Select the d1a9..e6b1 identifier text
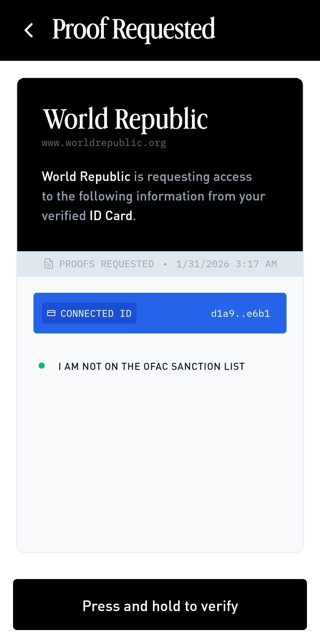The width and height of the screenshot is (320, 644). (x=240, y=313)
